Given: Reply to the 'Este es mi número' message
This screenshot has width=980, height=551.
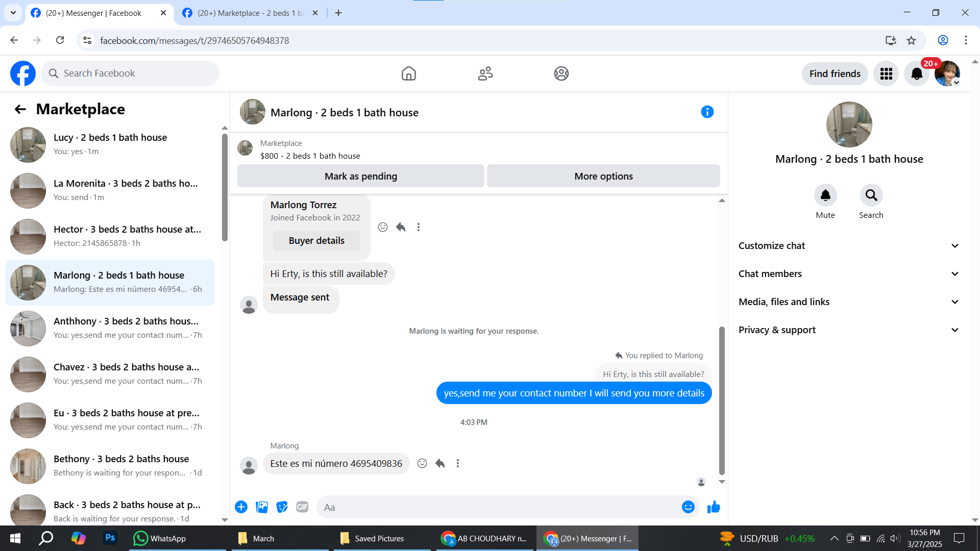Looking at the screenshot, I should pyautogui.click(x=440, y=463).
